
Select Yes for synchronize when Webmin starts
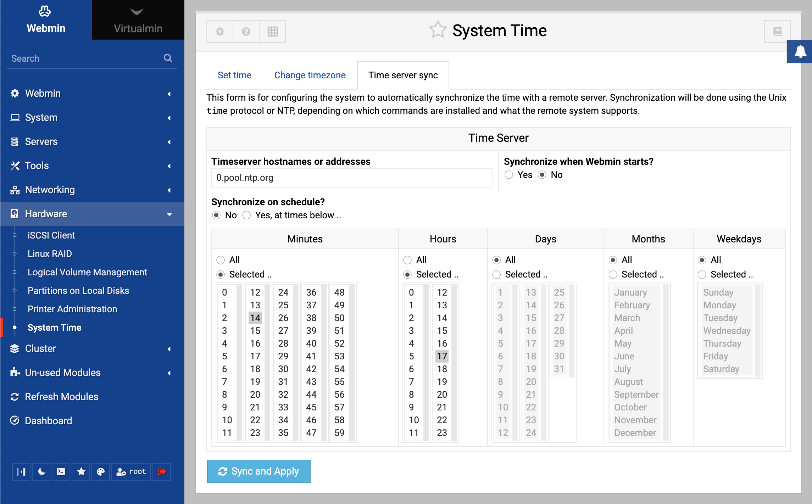tap(509, 175)
